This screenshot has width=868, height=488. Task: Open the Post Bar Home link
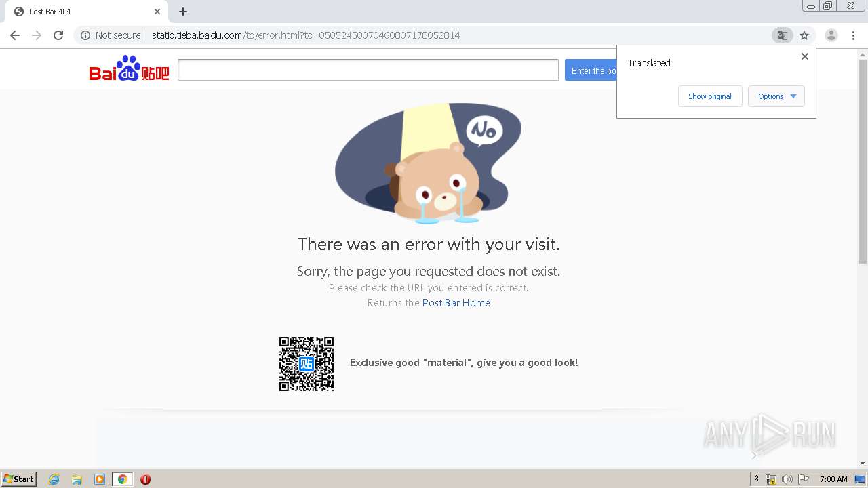click(x=456, y=303)
